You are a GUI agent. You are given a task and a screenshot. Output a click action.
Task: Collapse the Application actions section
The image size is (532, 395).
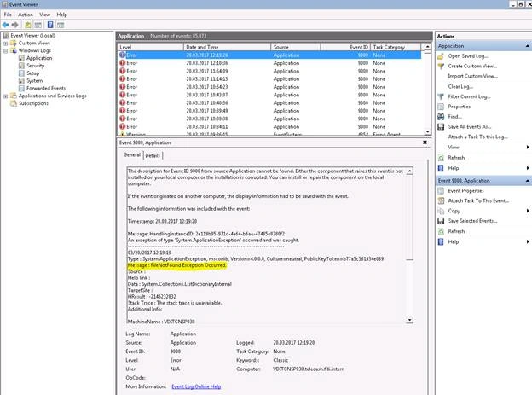tap(527, 46)
